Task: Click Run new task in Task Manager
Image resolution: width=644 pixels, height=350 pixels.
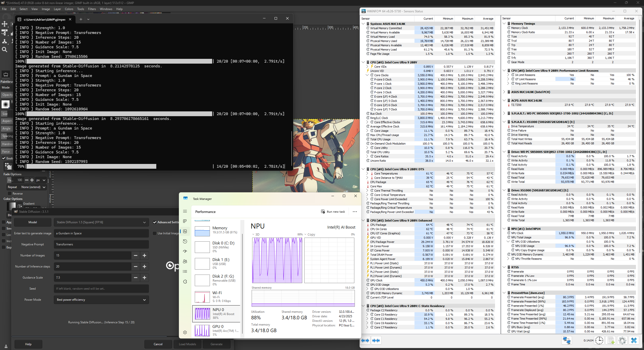Action: point(333,212)
